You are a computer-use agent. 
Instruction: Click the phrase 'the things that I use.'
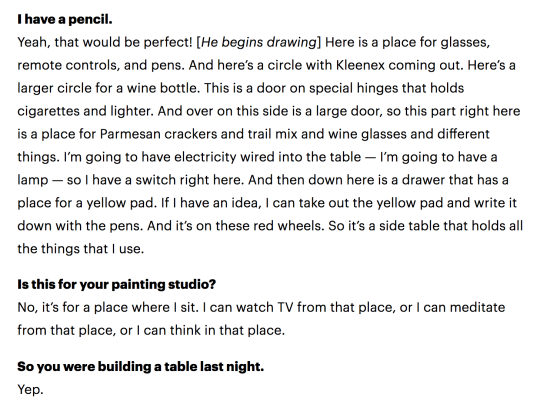[x=81, y=248]
